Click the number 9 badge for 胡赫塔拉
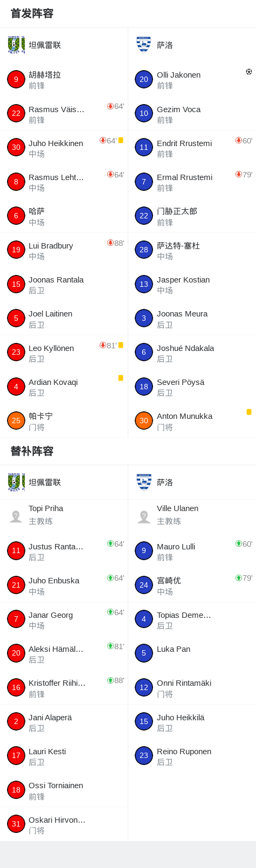256x868 pixels. pyautogui.click(x=16, y=79)
